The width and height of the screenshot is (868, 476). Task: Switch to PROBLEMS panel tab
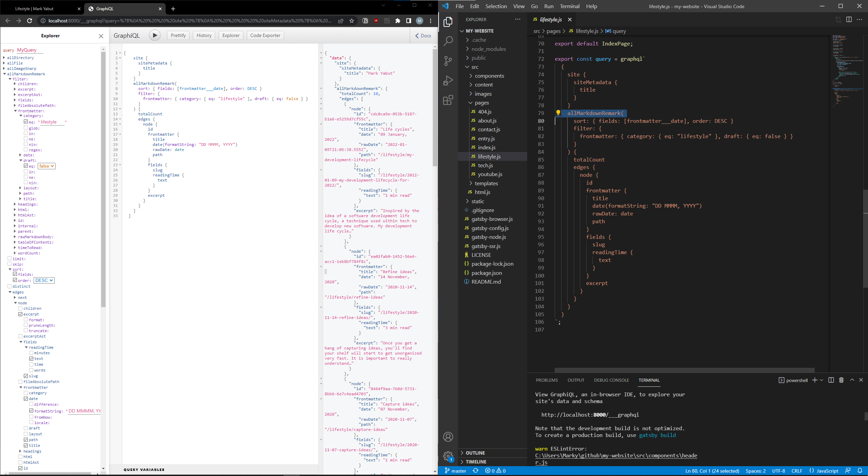[547, 380]
